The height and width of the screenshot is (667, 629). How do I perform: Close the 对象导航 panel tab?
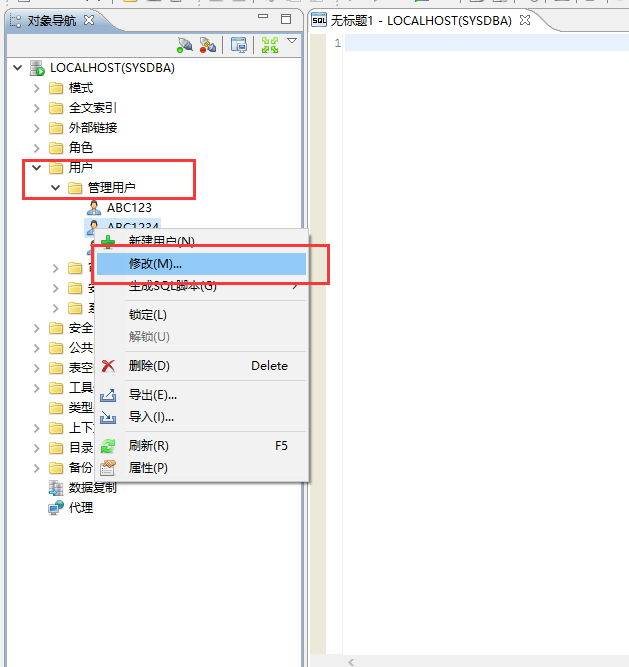89,20
